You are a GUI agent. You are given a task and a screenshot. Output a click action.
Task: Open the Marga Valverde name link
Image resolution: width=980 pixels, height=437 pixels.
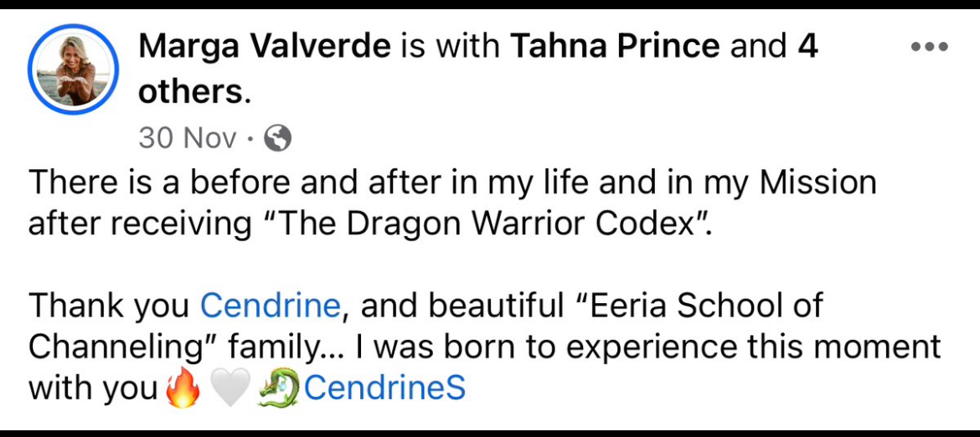pos(265,46)
